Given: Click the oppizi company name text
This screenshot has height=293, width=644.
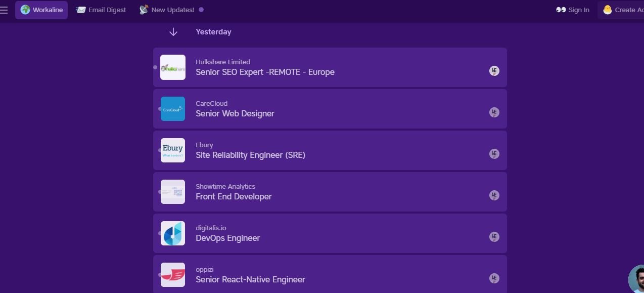Looking at the screenshot, I should pyautogui.click(x=205, y=269).
